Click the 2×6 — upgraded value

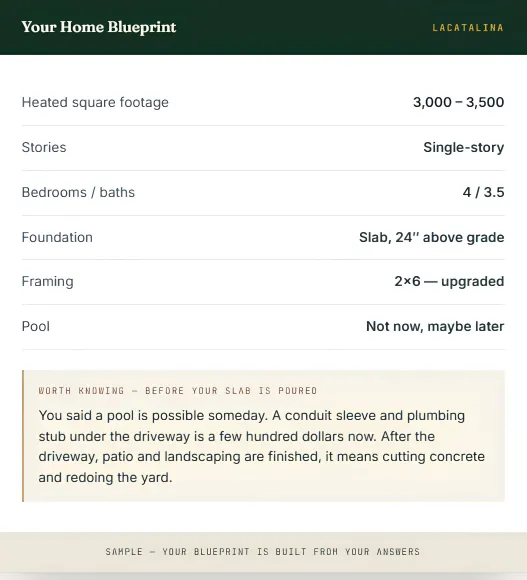click(x=449, y=281)
